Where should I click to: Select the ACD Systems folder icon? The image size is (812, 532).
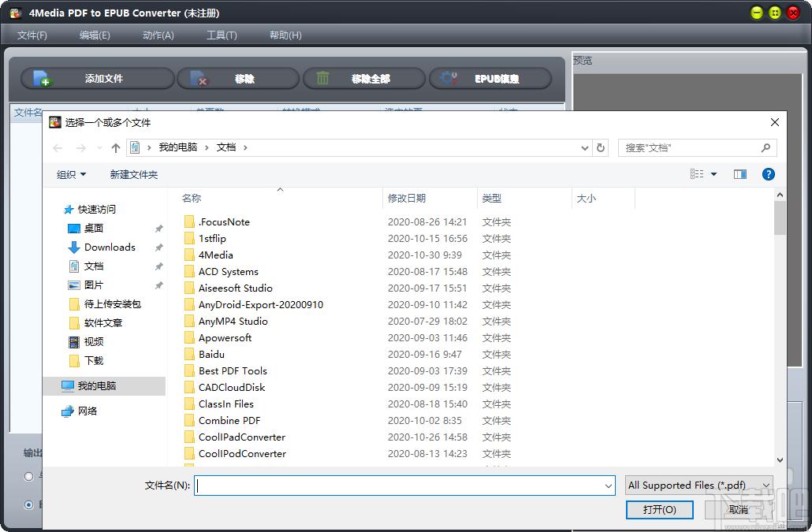click(x=189, y=272)
